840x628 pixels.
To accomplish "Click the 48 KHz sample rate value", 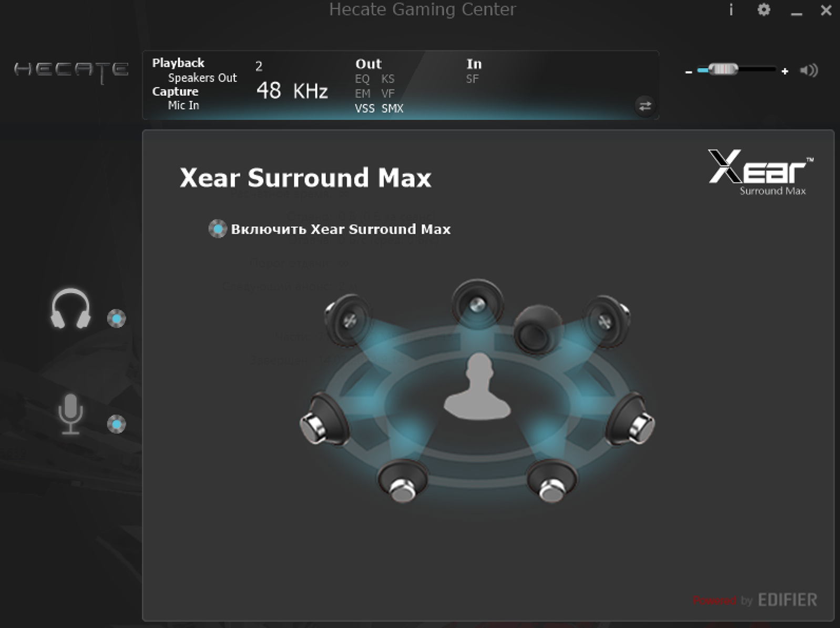I will 292,90.
